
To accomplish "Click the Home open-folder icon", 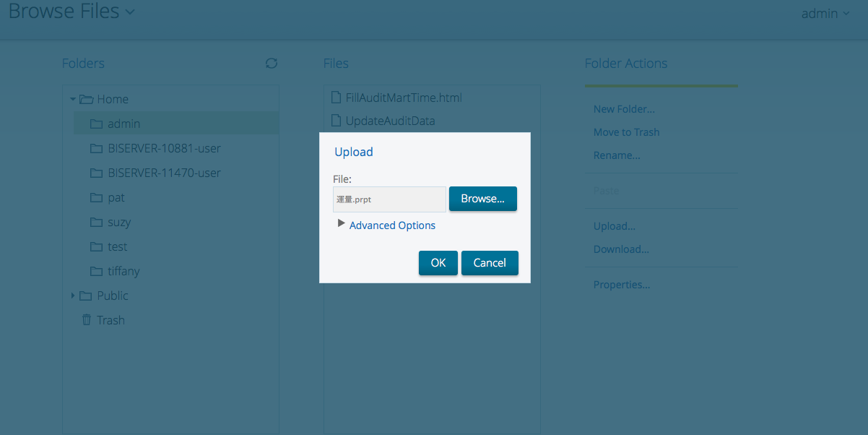I will pyautogui.click(x=87, y=100).
